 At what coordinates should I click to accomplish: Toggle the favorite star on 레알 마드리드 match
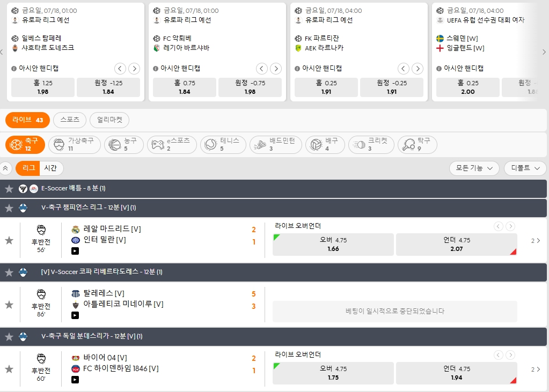tap(9, 240)
